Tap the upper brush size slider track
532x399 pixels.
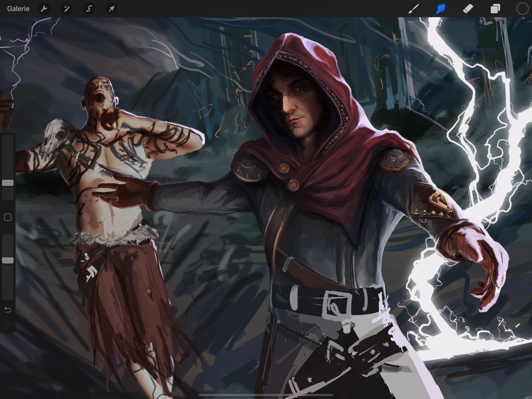pyautogui.click(x=8, y=154)
